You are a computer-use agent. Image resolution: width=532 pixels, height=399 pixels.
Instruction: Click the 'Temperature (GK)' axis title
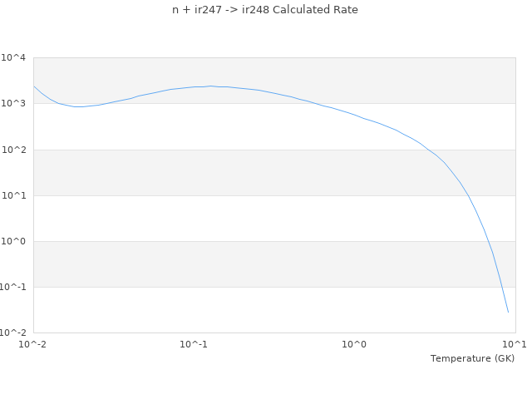[x=472, y=358]
